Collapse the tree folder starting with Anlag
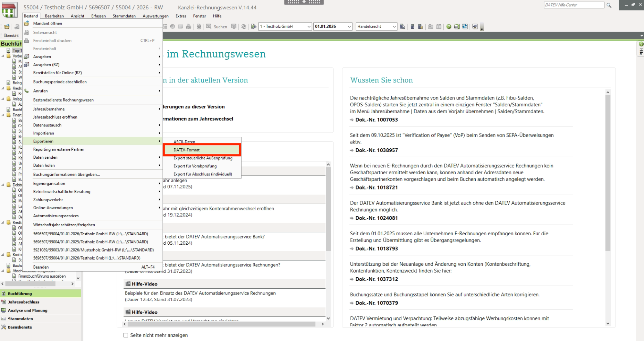 [x=3, y=99]
